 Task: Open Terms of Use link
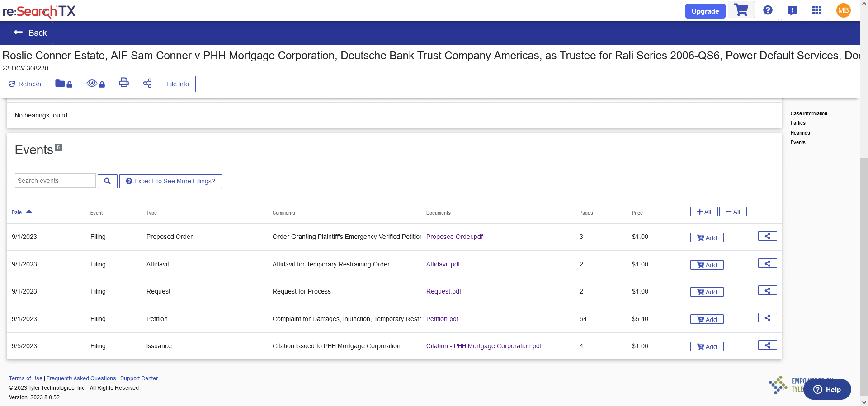pyautogui.click(x=26, y=378)
